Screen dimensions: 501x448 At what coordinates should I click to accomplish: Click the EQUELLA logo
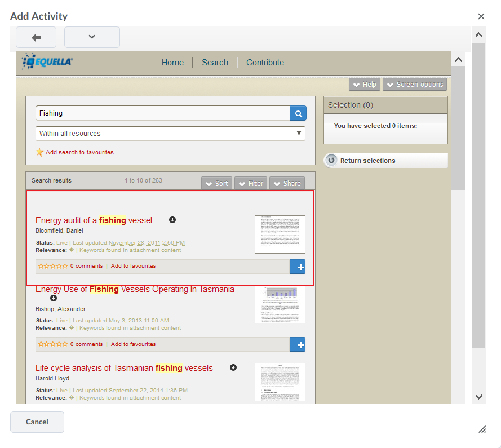[47, 61]
